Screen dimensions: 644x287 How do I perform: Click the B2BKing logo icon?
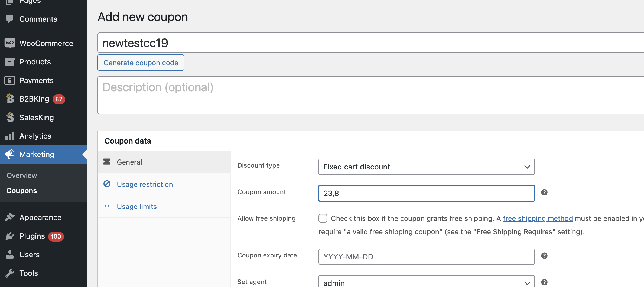pyautogui.click(x=10, y=99)
